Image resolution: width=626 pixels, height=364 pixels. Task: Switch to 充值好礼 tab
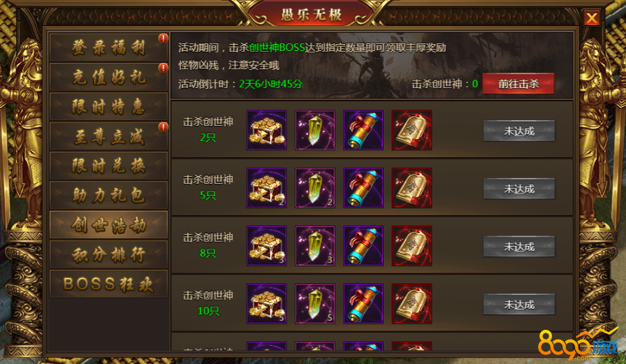[x=108, y=77]
